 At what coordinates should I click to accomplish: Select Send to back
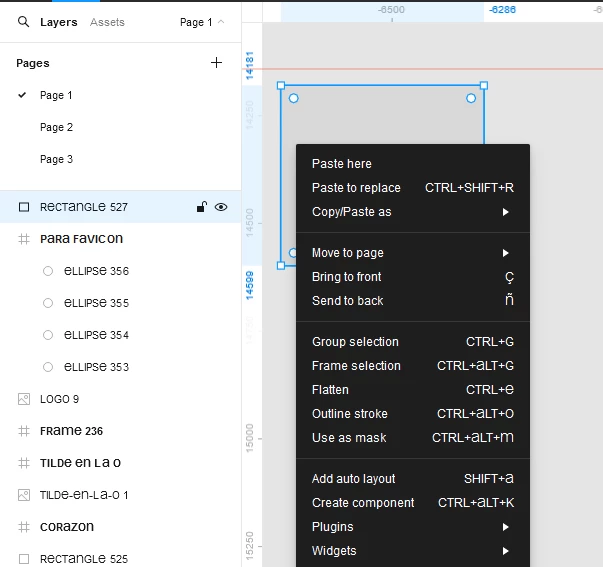(413, 300)
